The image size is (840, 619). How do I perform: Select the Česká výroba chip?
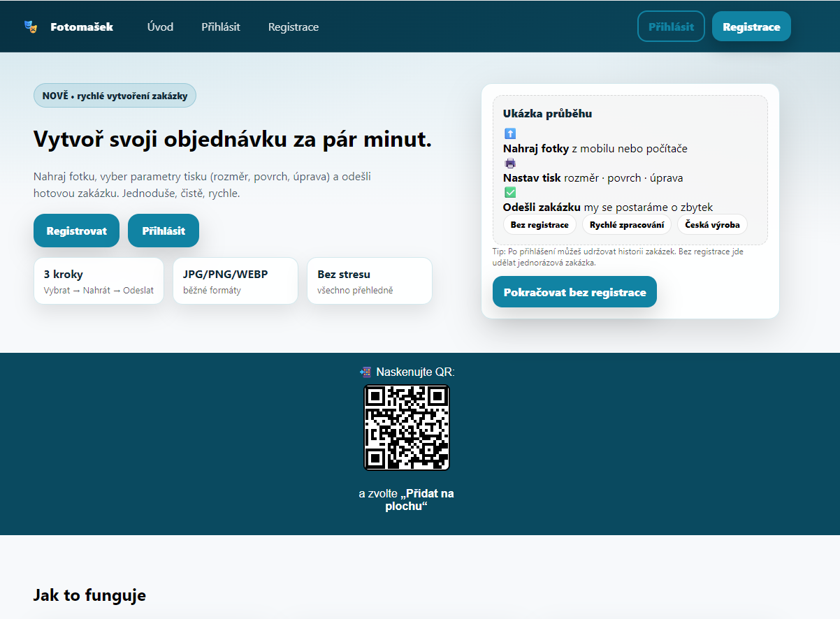[711, 224]
